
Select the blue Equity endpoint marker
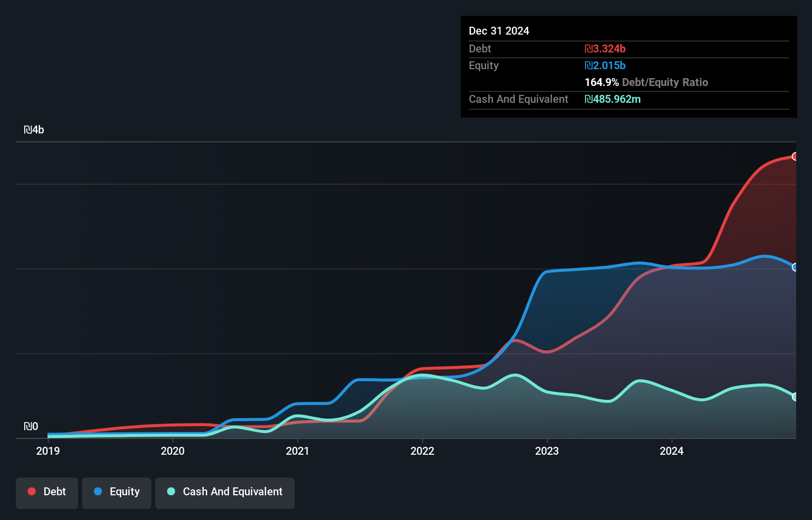[x=795, y=267]
